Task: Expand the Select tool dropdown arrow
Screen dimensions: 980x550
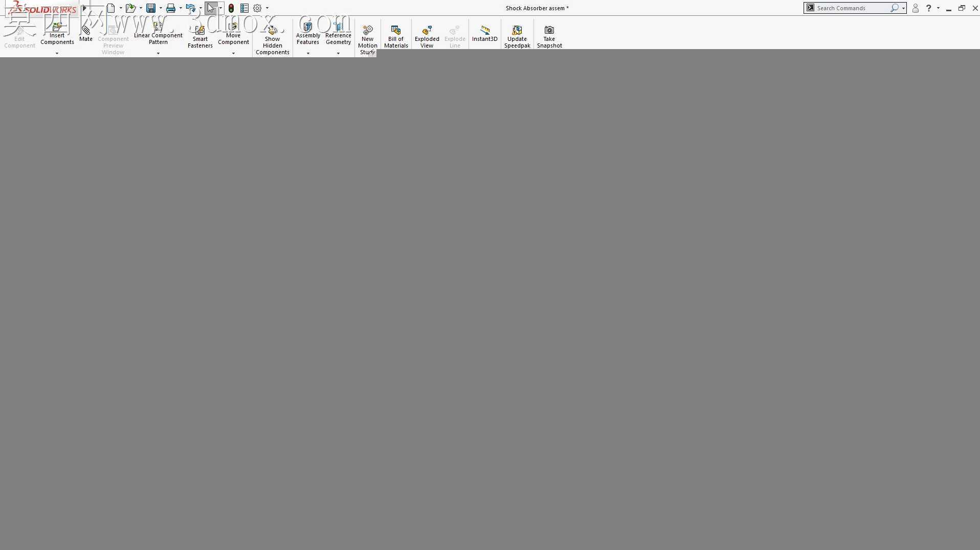Action: point(220,8)
